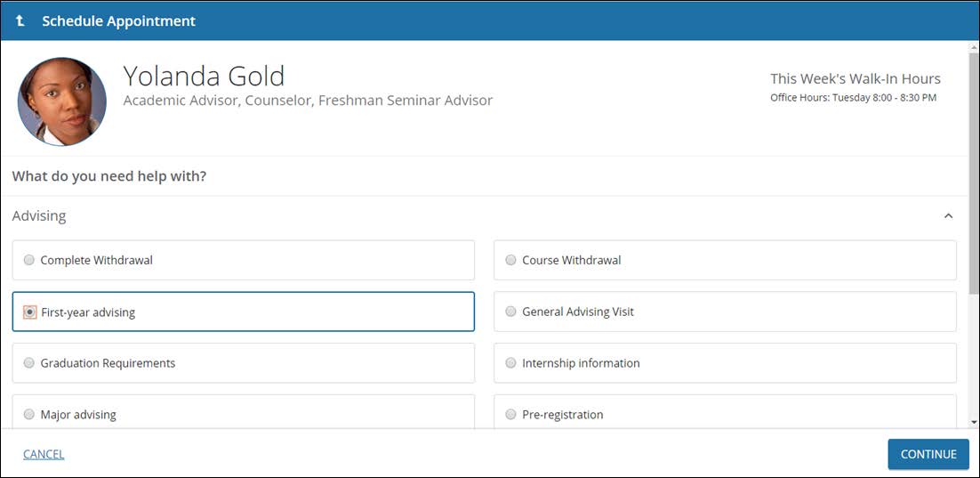Click the Schedule Appointment header title
The width and height of the screenshot is (980, 478).
tap(118, 20)
